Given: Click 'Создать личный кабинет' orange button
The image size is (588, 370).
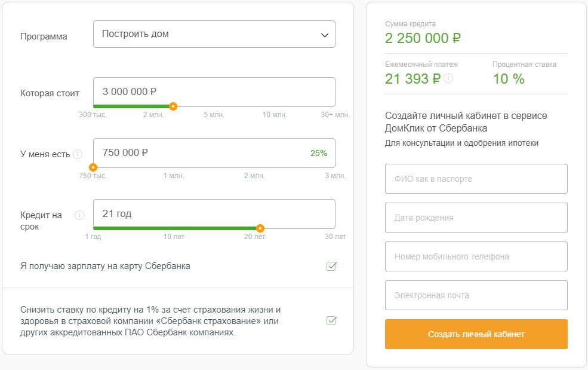Looking at the screenshot, I should coord(476,334).
